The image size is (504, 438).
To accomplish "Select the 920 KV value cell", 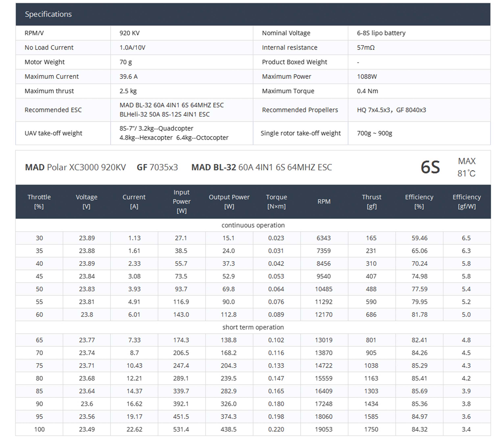I will click(x=129, y=33).
